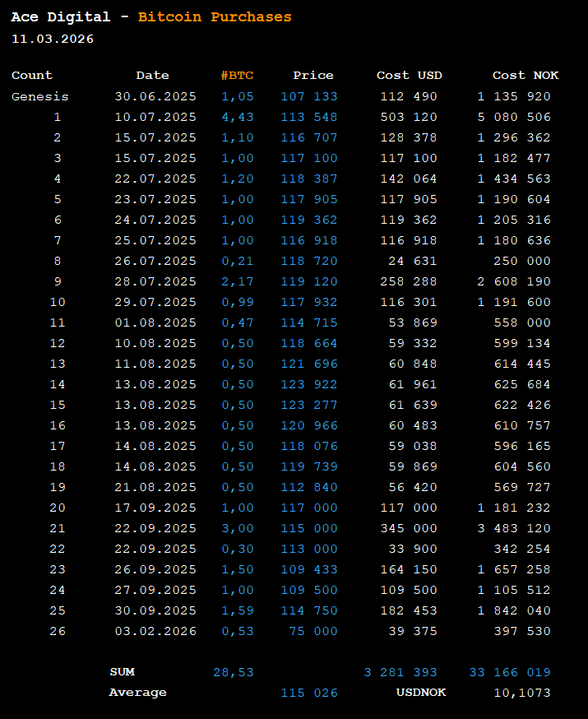
Task: Click price value 118 387
Action: [309, 179]
